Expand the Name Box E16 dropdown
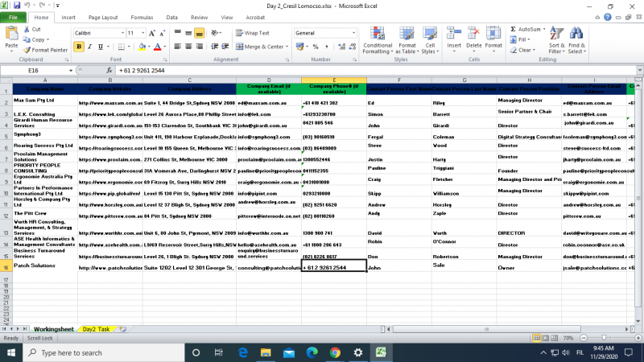This screenshot has width=644, height=362. pos(71,71)
